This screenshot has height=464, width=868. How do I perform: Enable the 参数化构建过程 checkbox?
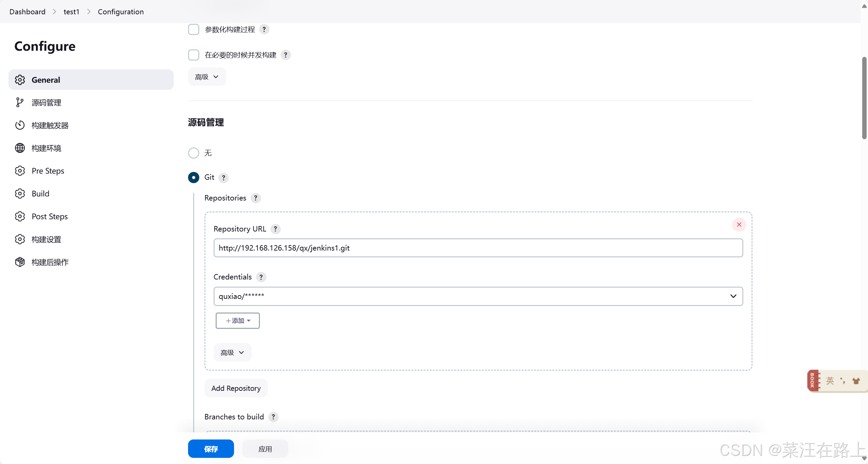pyautogui.click(x=193, y=30)
